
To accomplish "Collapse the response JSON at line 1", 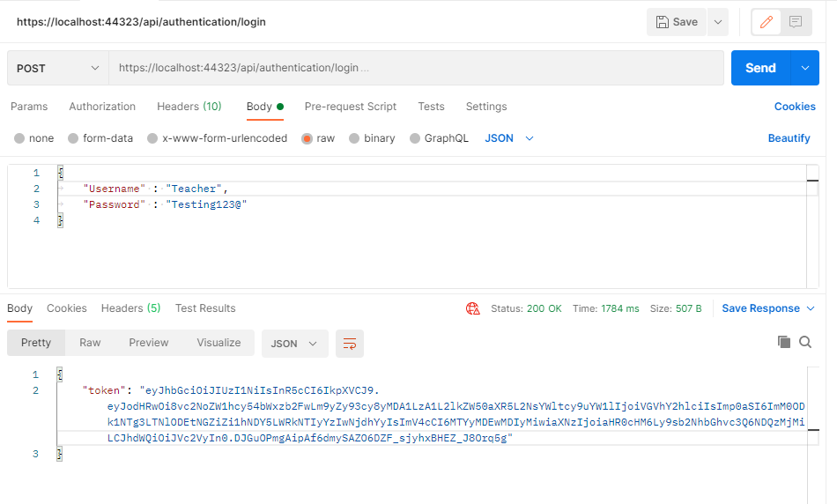I will (x=60, y=374).
